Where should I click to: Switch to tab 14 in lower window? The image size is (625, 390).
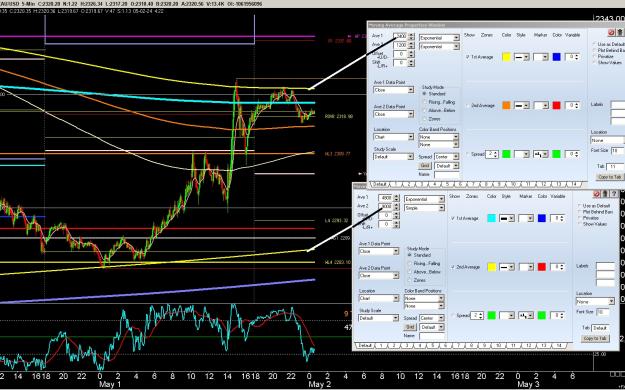point(558,345)
